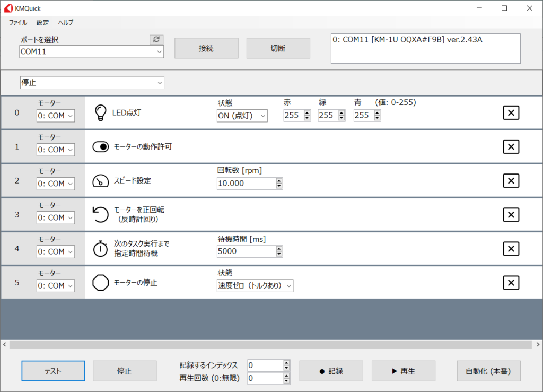Open the 速度ゼロ (トルクあり) dropdown
Viewport: 543px width, 392px height.
coord(255,286)
